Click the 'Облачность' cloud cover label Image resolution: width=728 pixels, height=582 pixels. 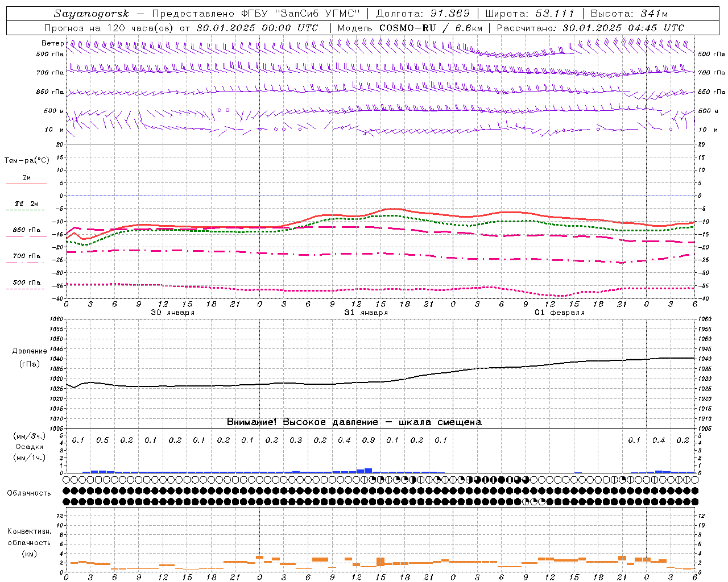(x=29, y=493)
